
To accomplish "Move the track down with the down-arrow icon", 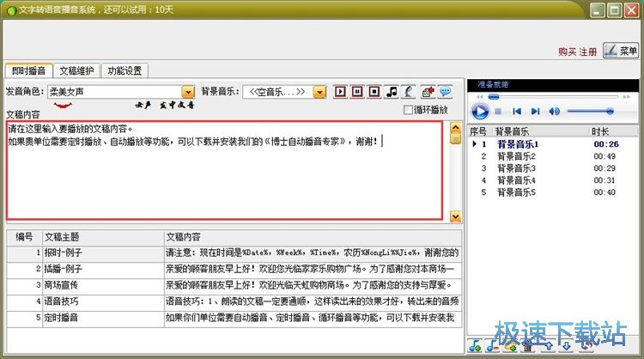I will click(x=567, y=347).
